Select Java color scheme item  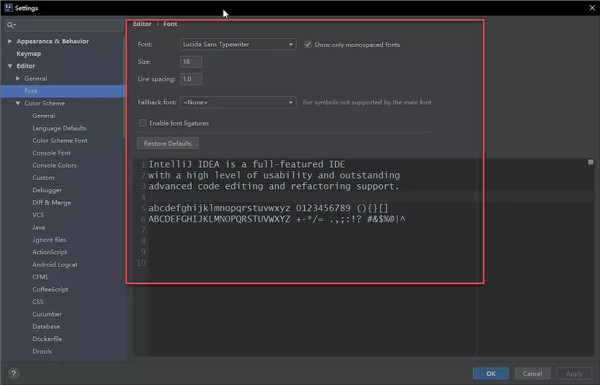pyautogui.click(x=39, y=227)
